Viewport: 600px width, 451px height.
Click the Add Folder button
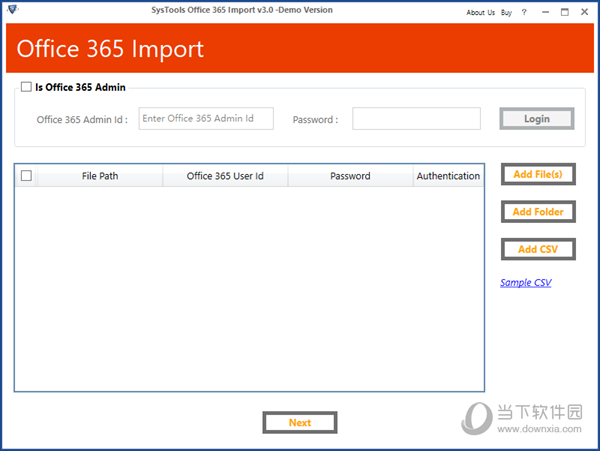pos(538,212)
